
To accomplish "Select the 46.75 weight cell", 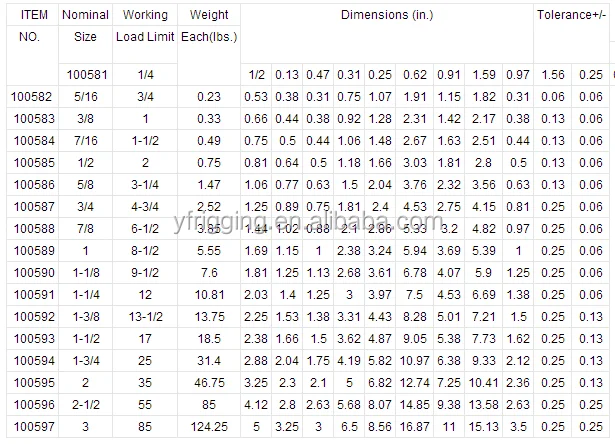I will 209,382.
